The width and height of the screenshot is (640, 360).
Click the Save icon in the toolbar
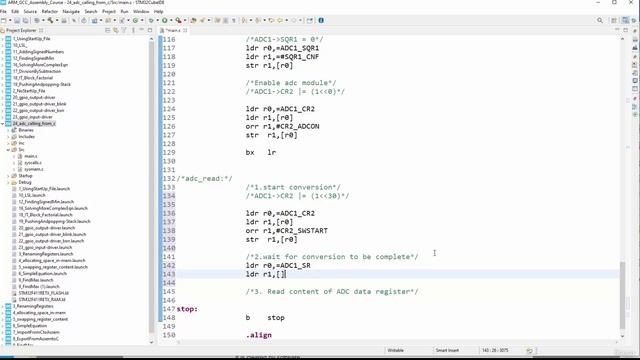(x=17, y=20)
